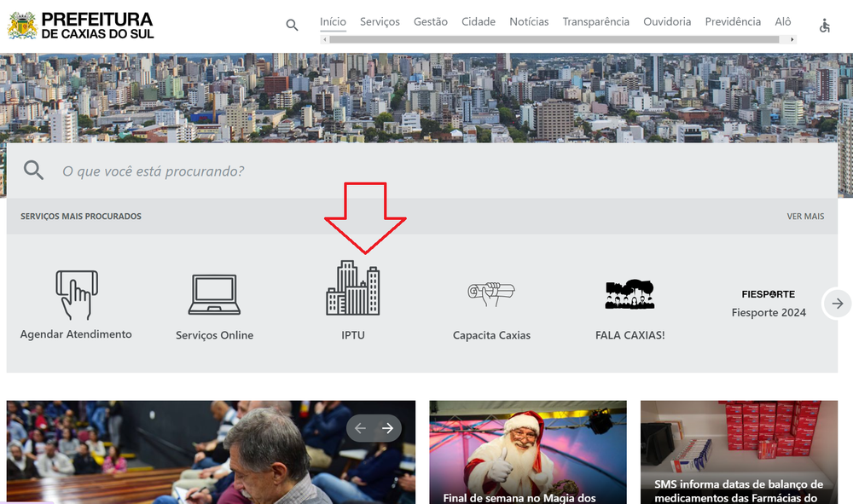This screenshot has width=853, height=504.
Task: Click the Prefeitura de Caxias do Sul logo
Action: [80, 26]
